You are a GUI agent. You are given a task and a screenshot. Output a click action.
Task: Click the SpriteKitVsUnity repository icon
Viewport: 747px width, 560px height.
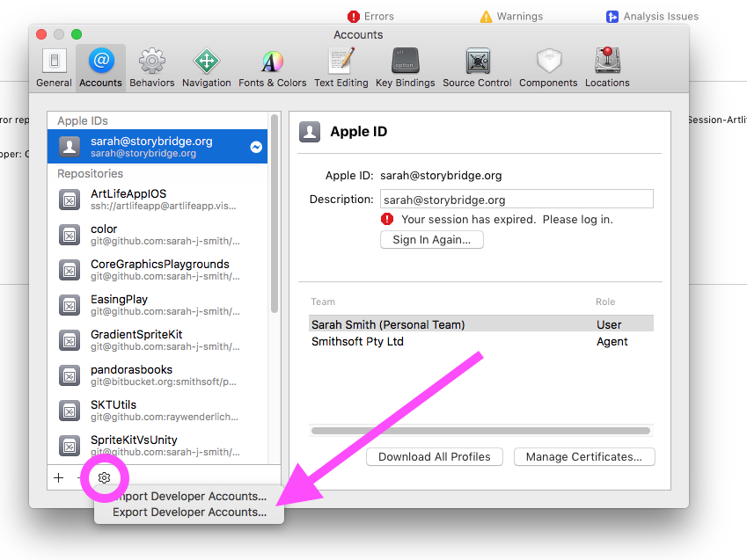tap(70, 447)
